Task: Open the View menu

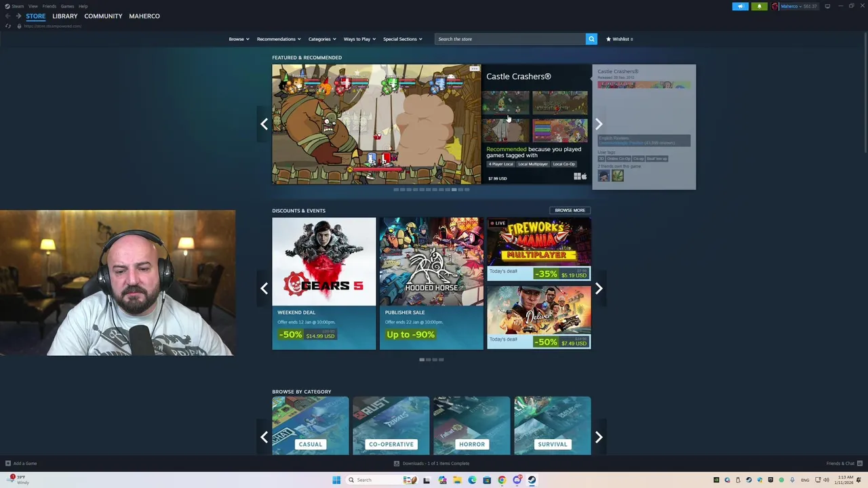Action: [33, 6]
